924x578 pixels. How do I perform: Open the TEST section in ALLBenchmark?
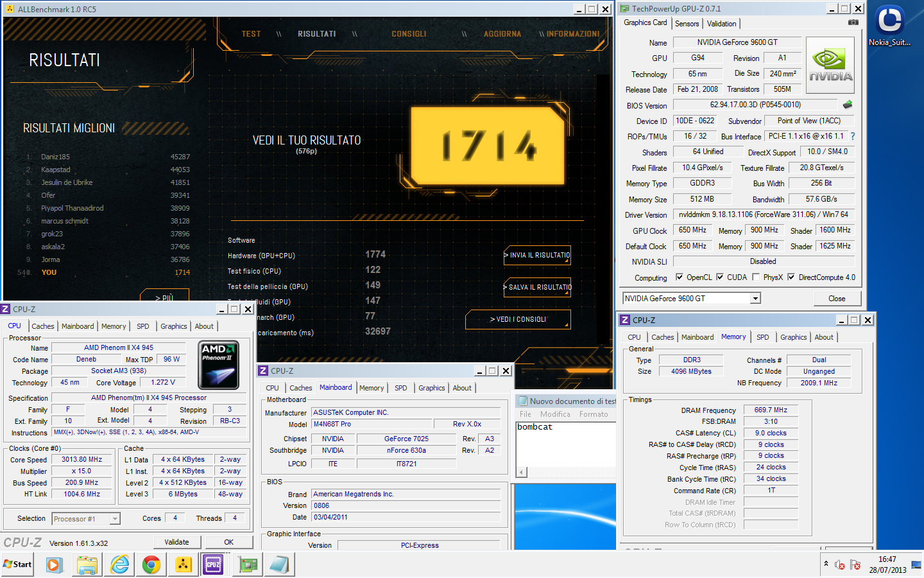pos(252,34)
